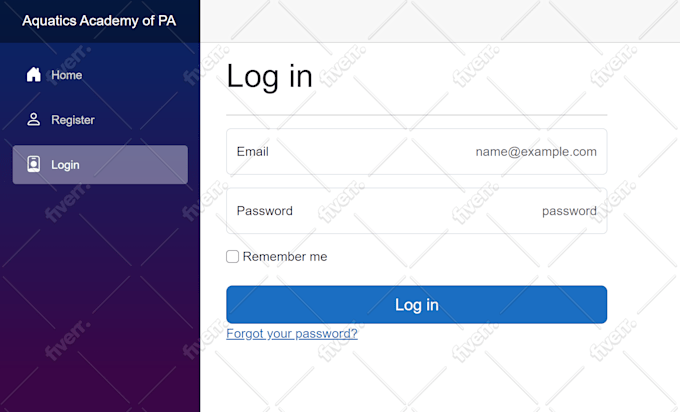
Task: Click the empty gray top header bar
Action: pyautogui.click(x=440, y=21)
